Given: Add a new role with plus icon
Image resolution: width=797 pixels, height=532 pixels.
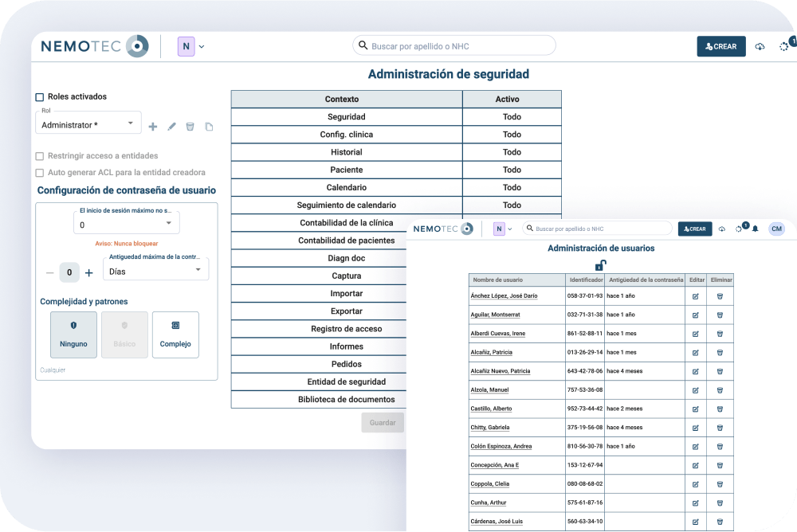Looking at the screenshot, I should (x=152, y=127).
